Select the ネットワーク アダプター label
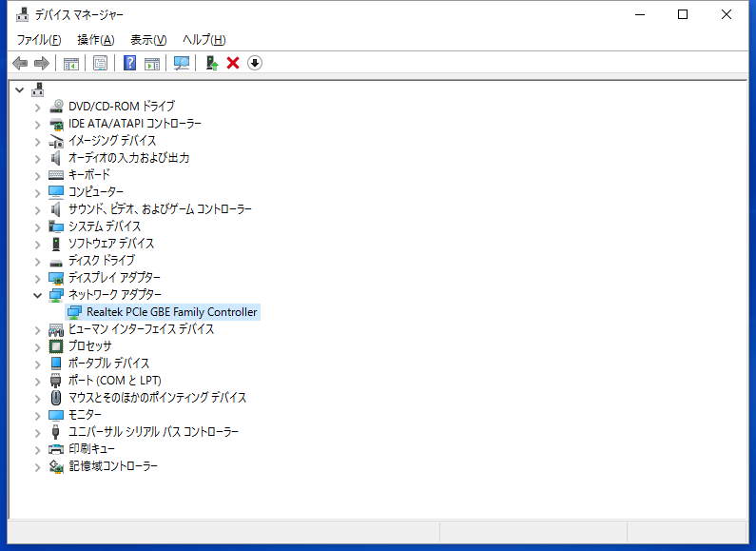Screen dimensions: 756x551 coord(115,294)
